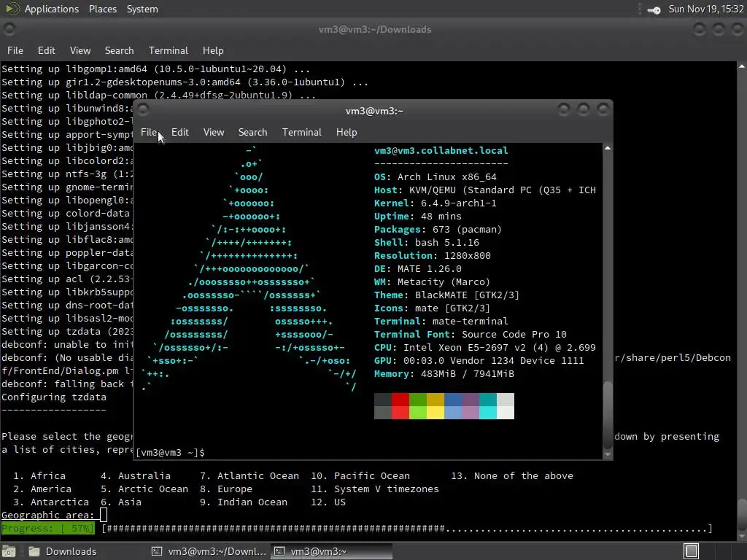Click '10. Pacific Ocean' in timezone list

point(360,475)
